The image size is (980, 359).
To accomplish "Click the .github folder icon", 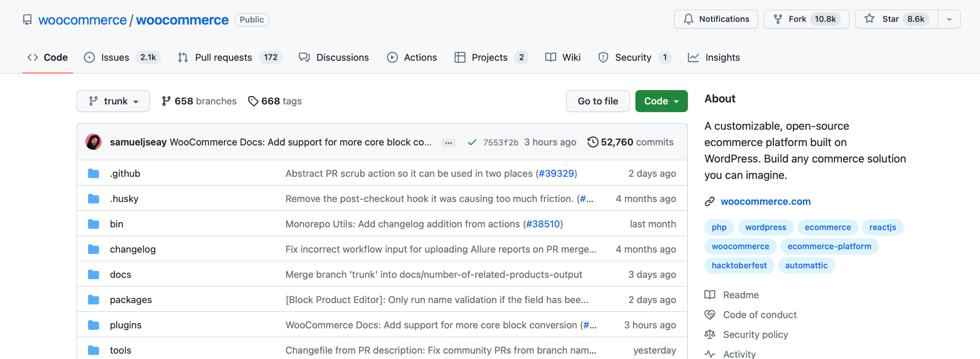I will pos(93,173).
